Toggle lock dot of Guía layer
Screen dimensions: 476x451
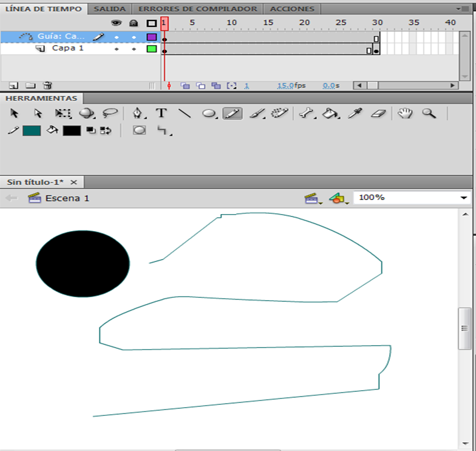pos(134,37)
